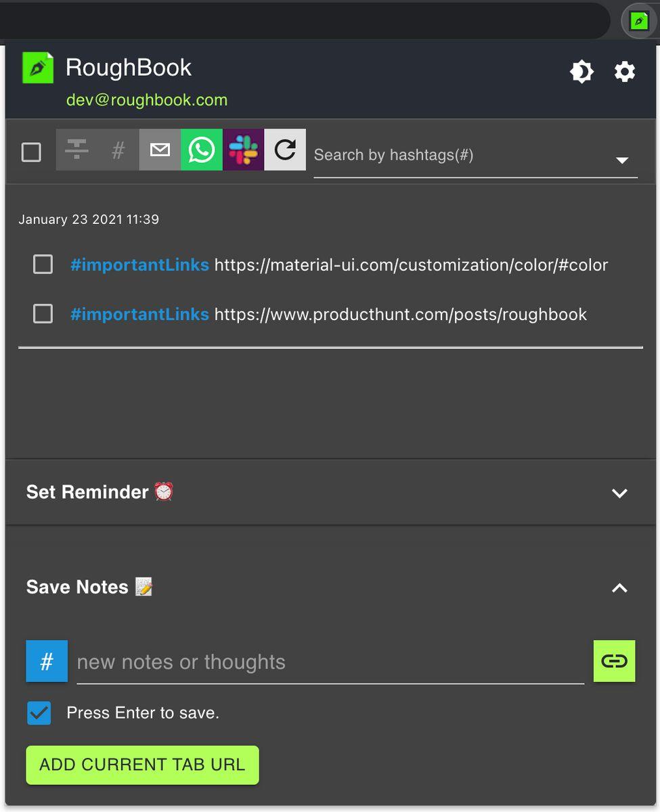Select the material-ui.com note checkbox
Viewport: 660px width, 812px height.
(x=43, y=265)
